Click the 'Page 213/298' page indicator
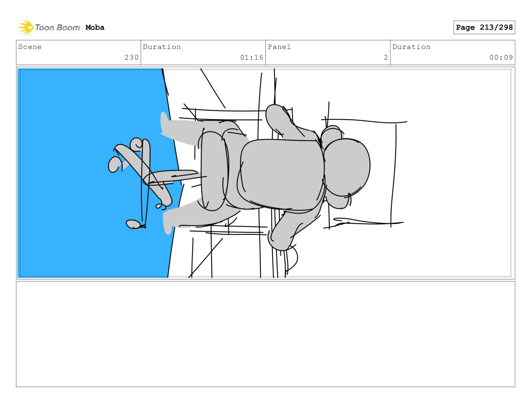 click(x=484, y=27)
